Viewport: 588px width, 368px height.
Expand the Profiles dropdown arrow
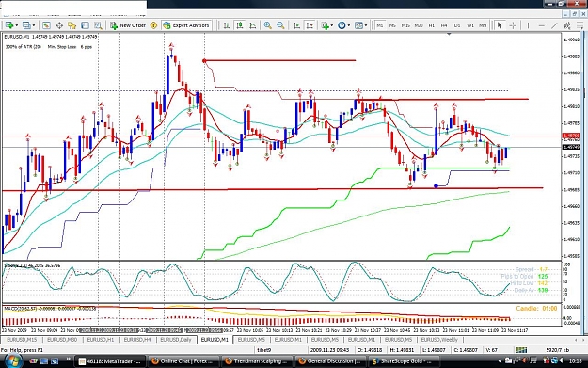(x=34, y=25)
